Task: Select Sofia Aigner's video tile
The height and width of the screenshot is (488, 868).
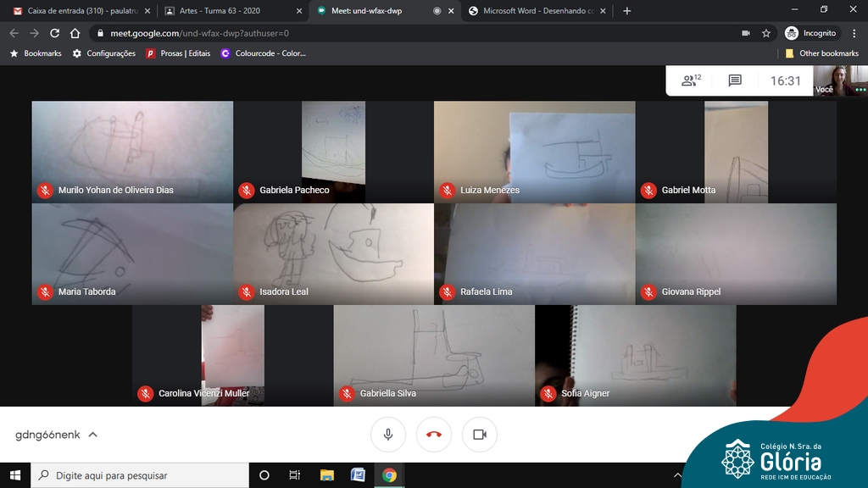Action: (x=636, y=356)
